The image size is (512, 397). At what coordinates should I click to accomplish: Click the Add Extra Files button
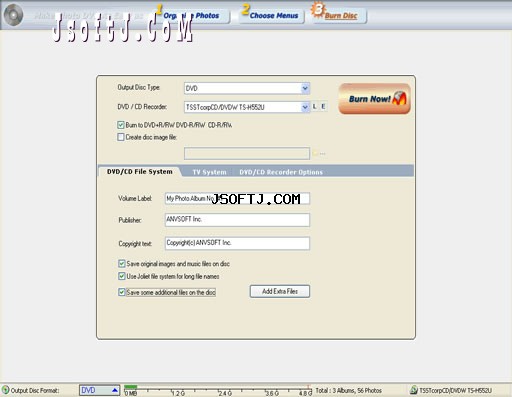[280, 291]
